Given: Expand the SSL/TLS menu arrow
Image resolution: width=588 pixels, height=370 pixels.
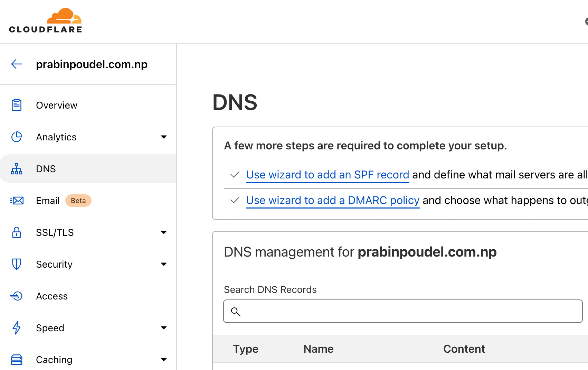Looking at the screenshot, I should tap(164, 232).
